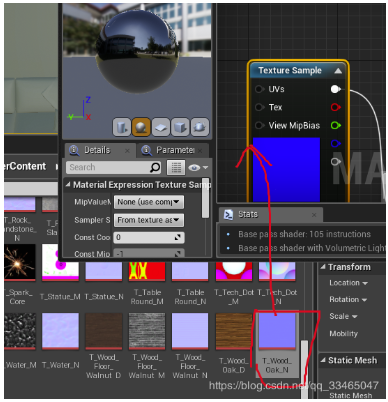Click the Texture Sample node title

[x=290, y=70]
